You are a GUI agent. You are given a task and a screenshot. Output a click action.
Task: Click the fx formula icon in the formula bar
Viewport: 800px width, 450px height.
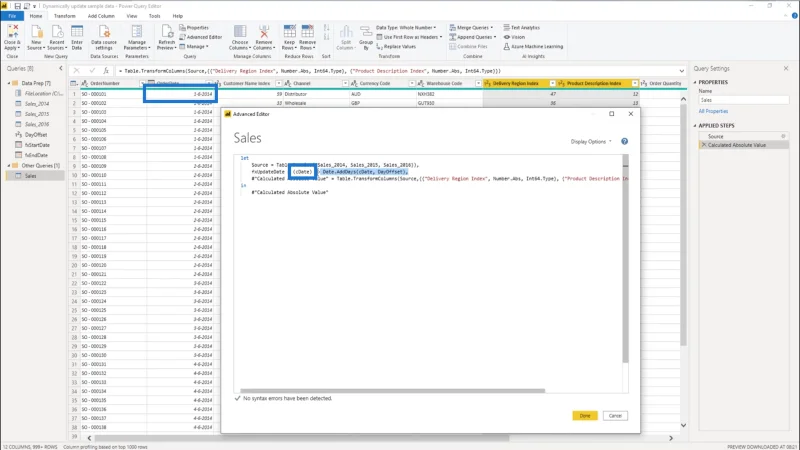(x=106, y=71)
